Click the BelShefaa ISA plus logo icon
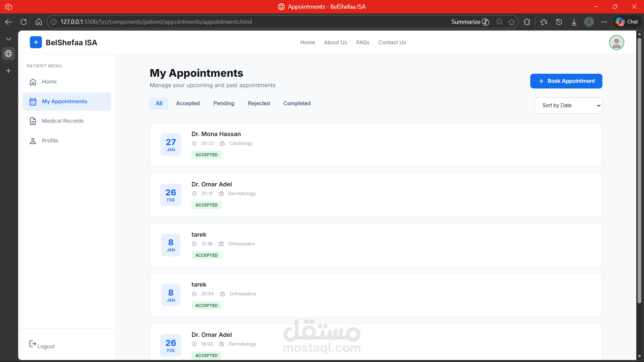The image size is (644, 362). [36, 43]
